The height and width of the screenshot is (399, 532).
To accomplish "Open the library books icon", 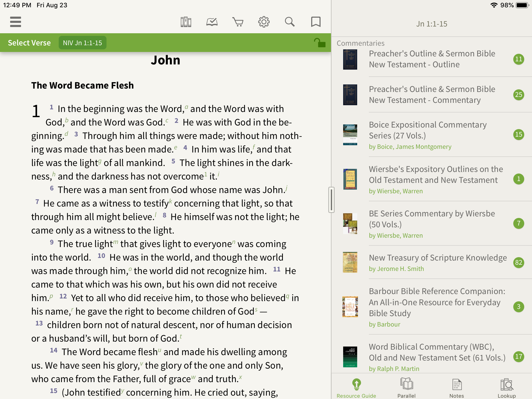I will (x=186, y=22).
